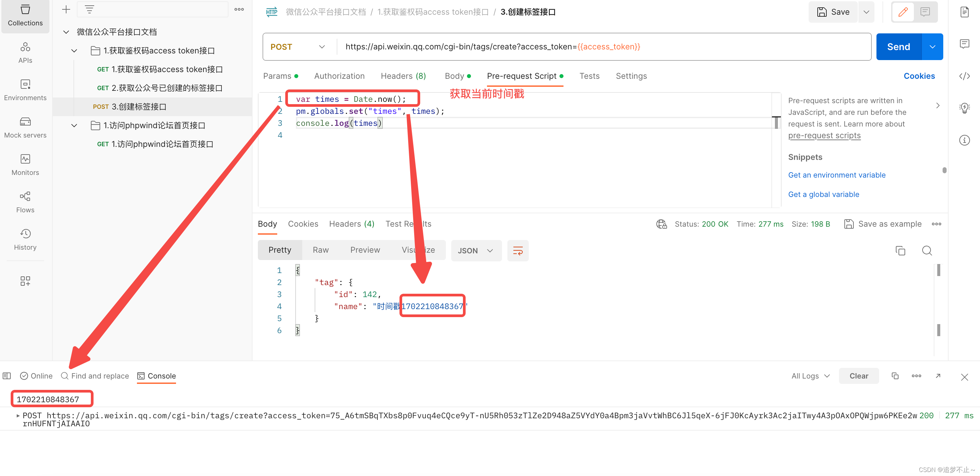Image resolution: width=980 pixels, height=476 pixels.
Task: Click the code snippet icon
Action: [x=964, y=76]
